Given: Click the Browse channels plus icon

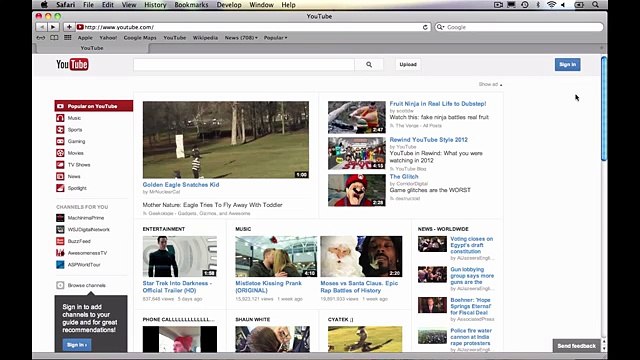Looking at the screenshot, I should click(x=60, y=285).
